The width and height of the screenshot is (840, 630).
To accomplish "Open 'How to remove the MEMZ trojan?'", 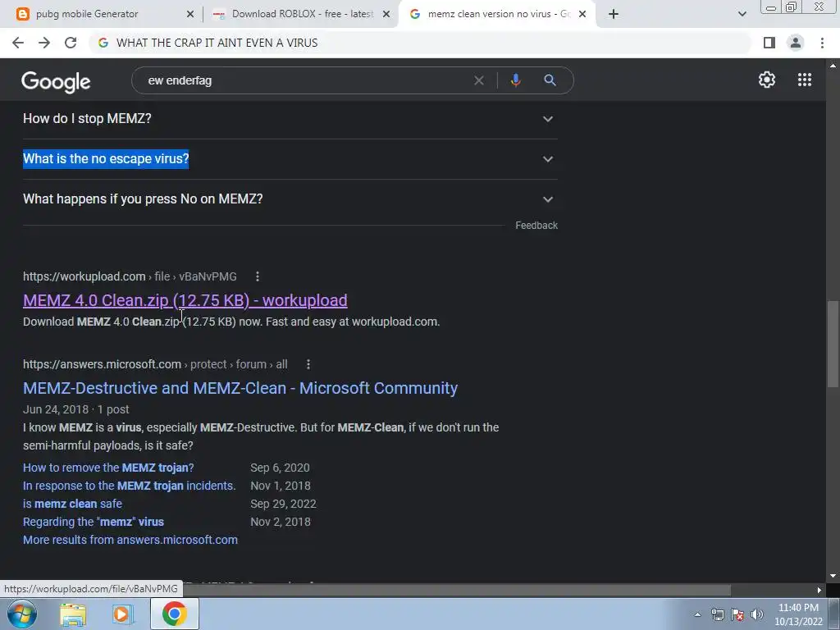I will (x=108, y=468).
